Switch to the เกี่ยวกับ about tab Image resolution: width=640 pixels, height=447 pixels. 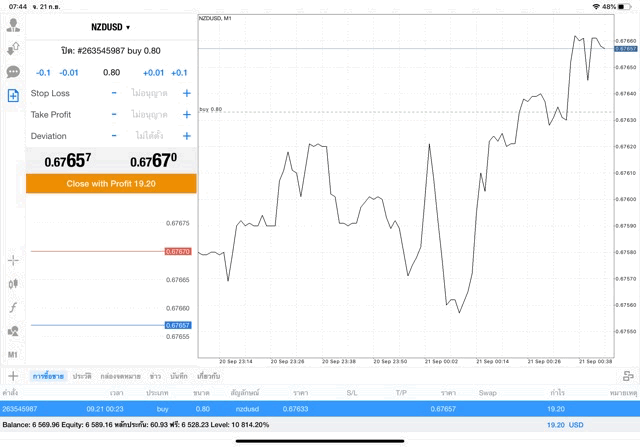209,376
